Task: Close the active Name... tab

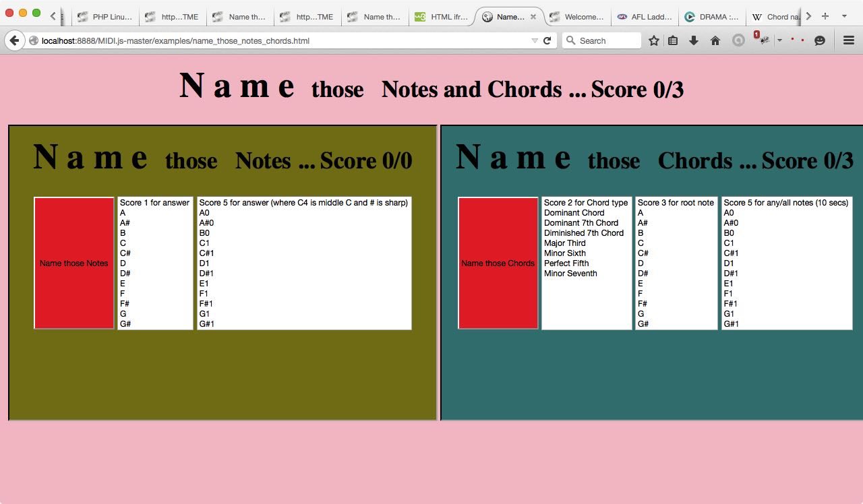Action: coord(533,17)
